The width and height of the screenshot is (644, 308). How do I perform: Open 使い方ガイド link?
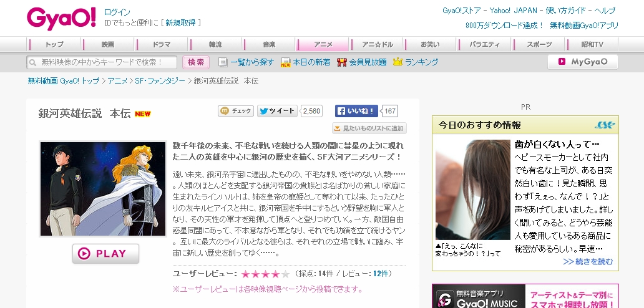pos(565,10)
